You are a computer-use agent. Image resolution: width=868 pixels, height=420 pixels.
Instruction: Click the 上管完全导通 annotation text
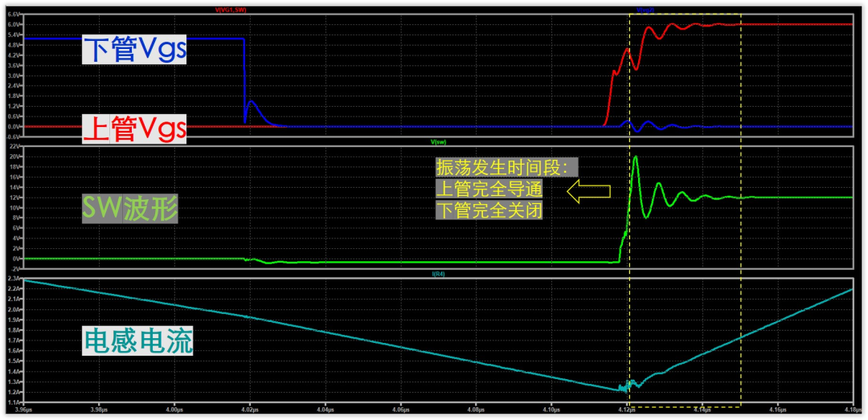pyautogui.click(x=489, y=190)
